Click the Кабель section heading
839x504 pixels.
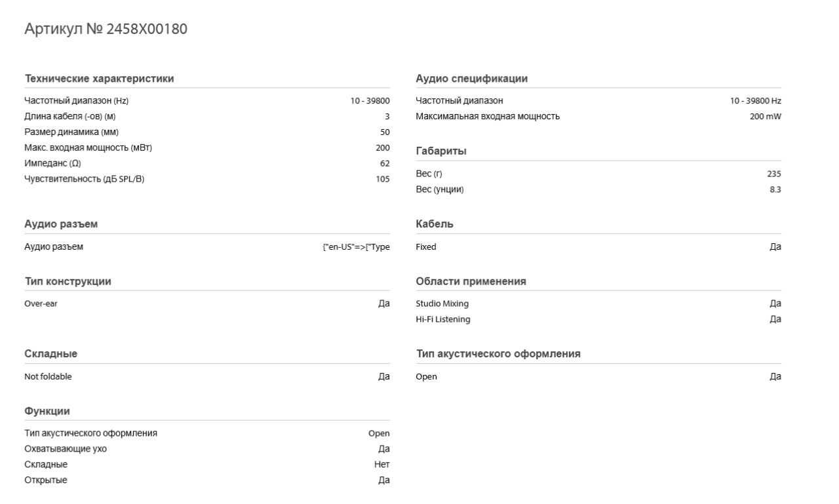434,224
